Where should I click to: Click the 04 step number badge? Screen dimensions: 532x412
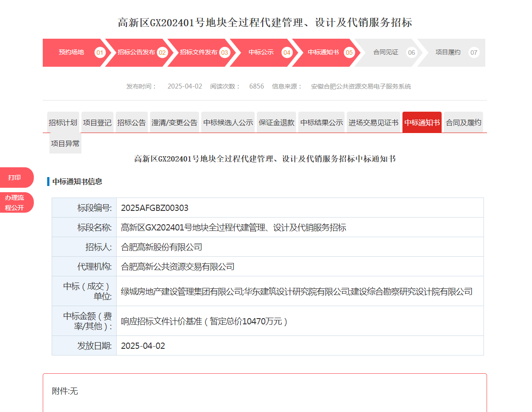coord(287,53)
